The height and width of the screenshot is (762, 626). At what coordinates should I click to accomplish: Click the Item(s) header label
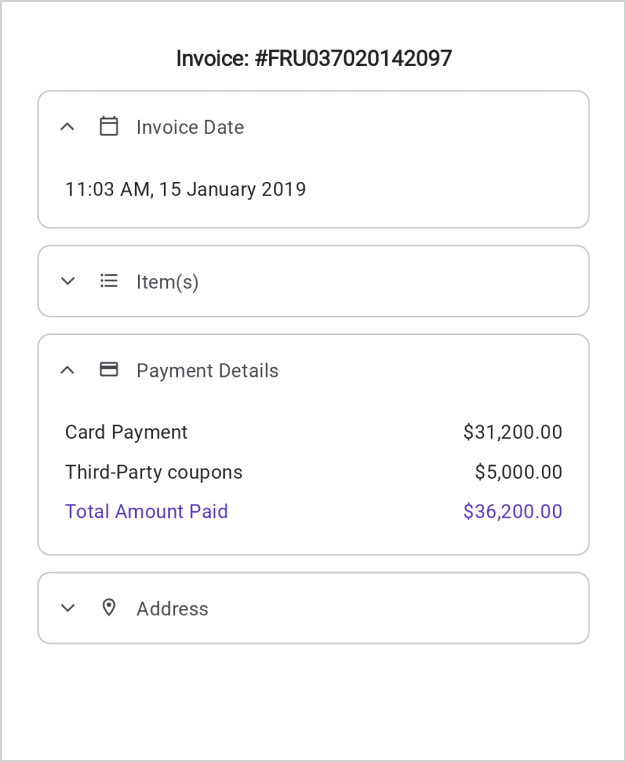pos(167,282)
